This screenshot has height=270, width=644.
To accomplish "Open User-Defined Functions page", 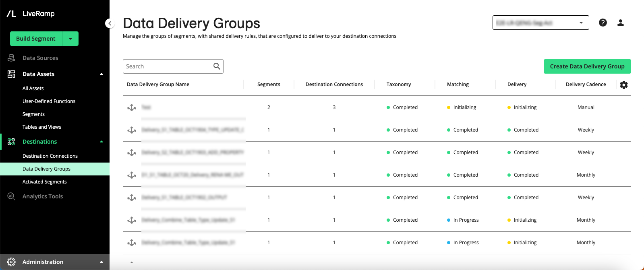I will (x=49, y=101).
